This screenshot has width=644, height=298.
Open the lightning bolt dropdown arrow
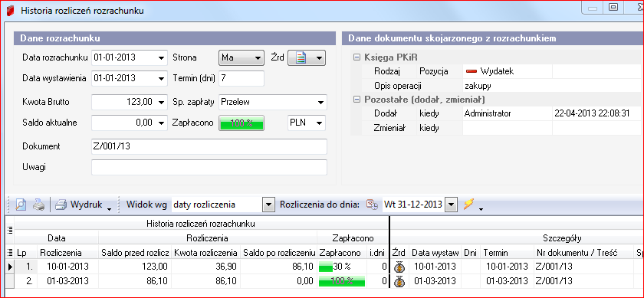point(481,209)
